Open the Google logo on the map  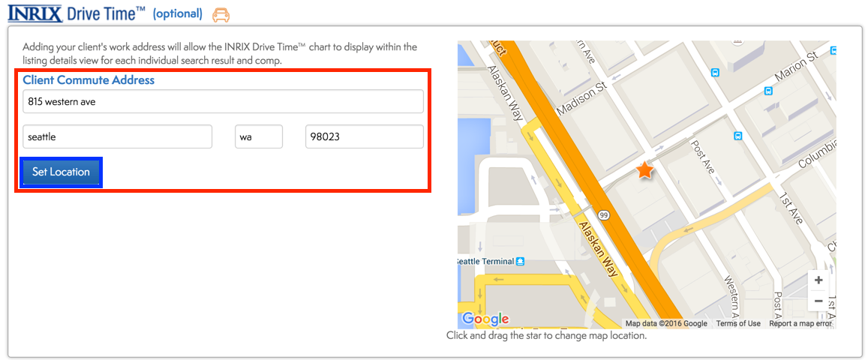(x=485, y=319)
